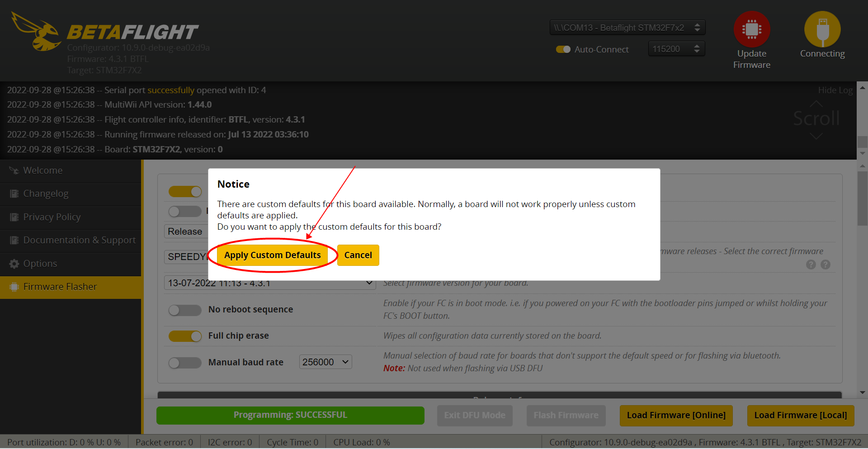Click the log panel scrollbar thumb
Viewport: 868px width, 449px height.
[x=863, y=142]
